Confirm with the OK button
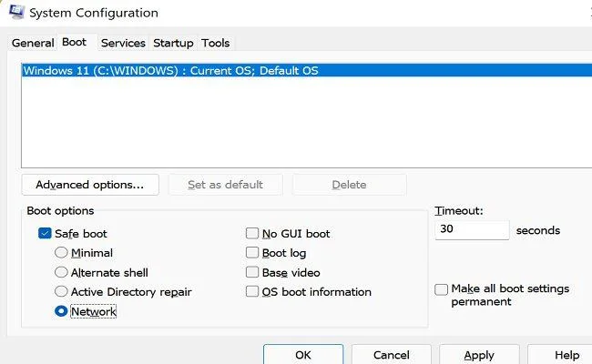 (x=303, y=355)
